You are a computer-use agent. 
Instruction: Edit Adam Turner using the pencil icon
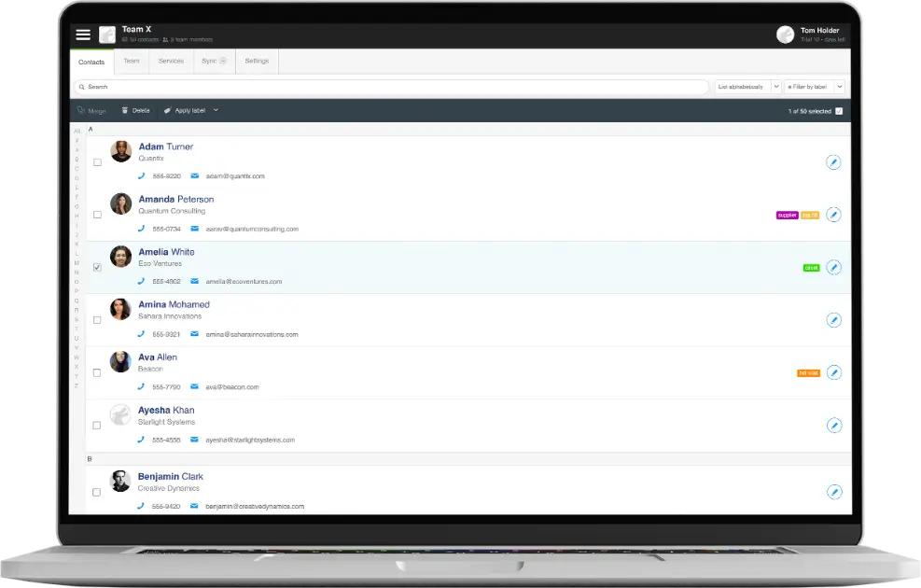click(x=833, y=161)
